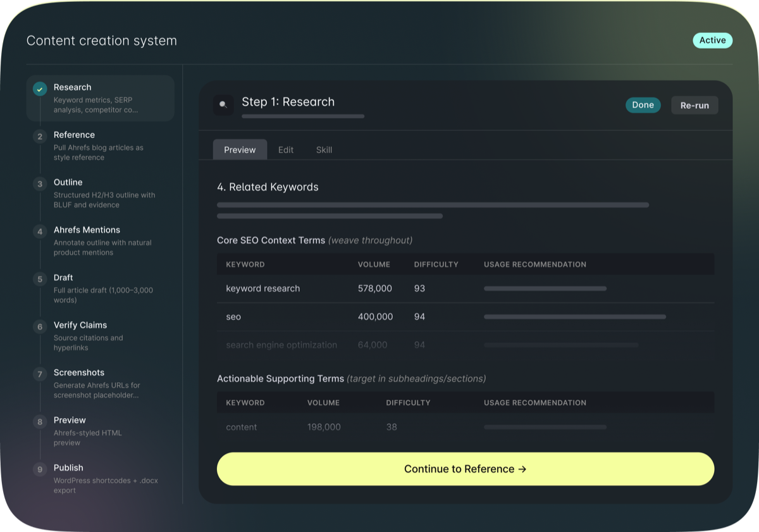Click the progress bar under Step 1: Research
This screenshot has height=532, width=759.
coord(303,116)
